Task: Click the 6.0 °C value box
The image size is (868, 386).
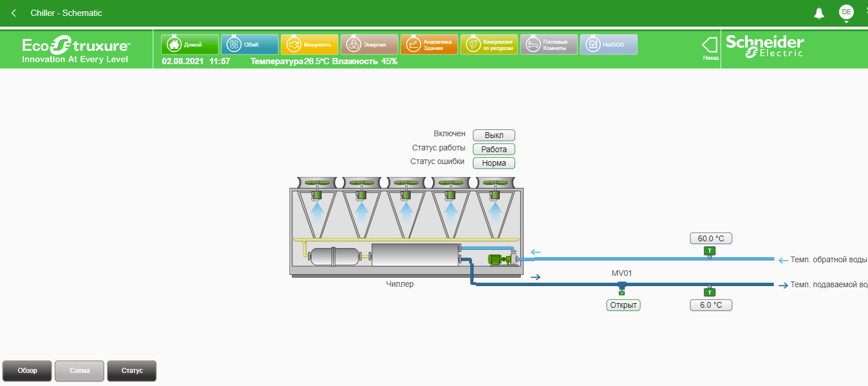Action: (x=711, y=305)
